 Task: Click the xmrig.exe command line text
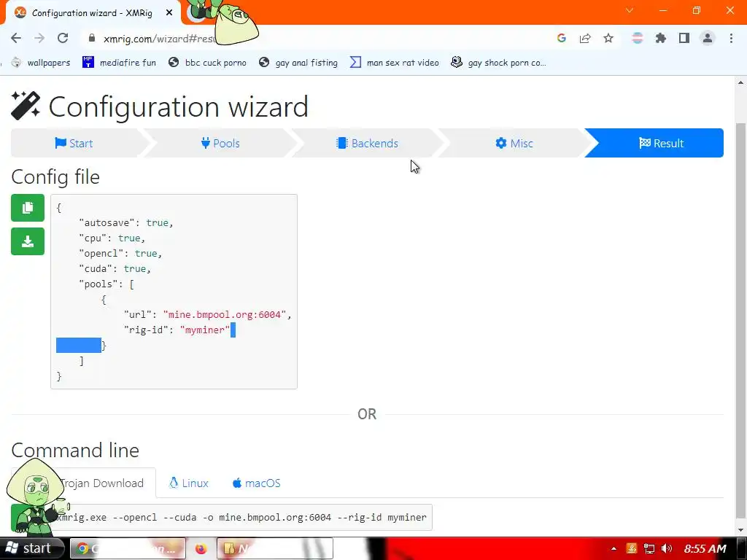[x=241, y=517]
